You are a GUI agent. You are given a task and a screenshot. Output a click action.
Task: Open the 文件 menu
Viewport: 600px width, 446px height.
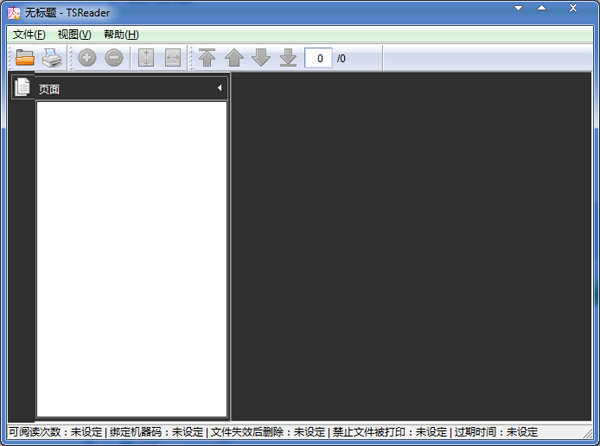pos(29,34)
